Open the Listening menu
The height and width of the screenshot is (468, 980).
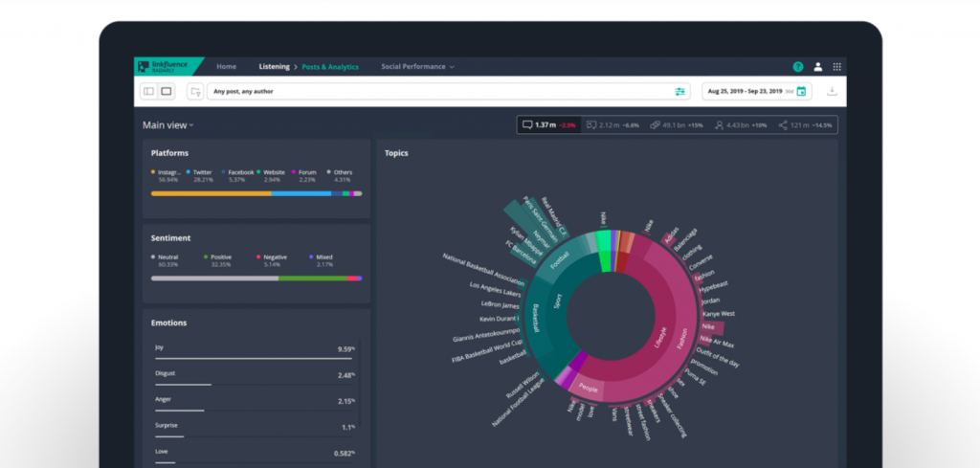(x=275, y=67)
